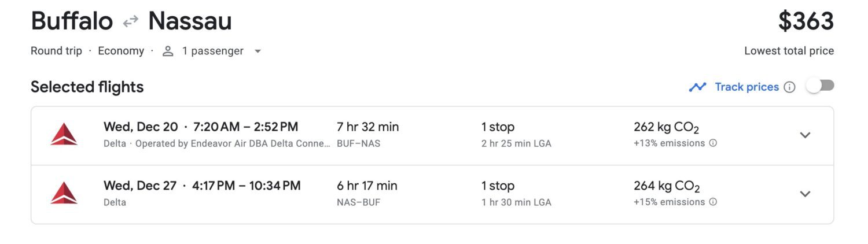
Task: Select the 7:20 AM – 2:52 PM departure flight
Action: 246,127
